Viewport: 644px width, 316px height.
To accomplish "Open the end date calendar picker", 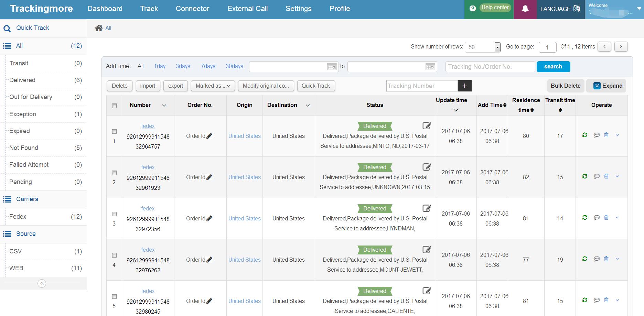I will click(430, 67).
